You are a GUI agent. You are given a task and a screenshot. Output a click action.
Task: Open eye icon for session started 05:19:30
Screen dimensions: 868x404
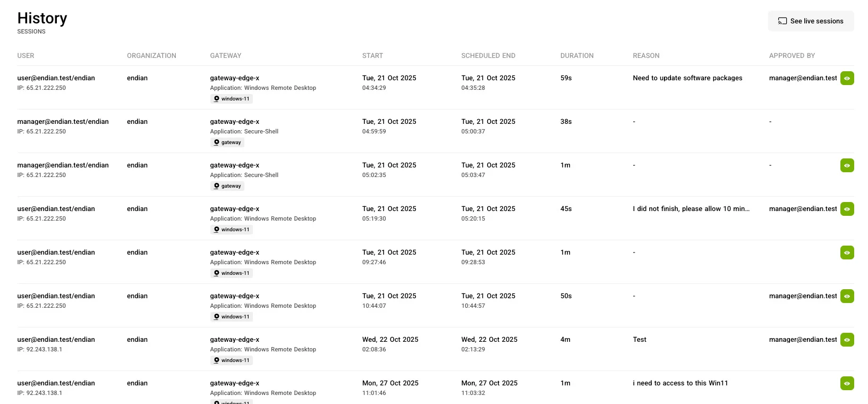point(847,209)
